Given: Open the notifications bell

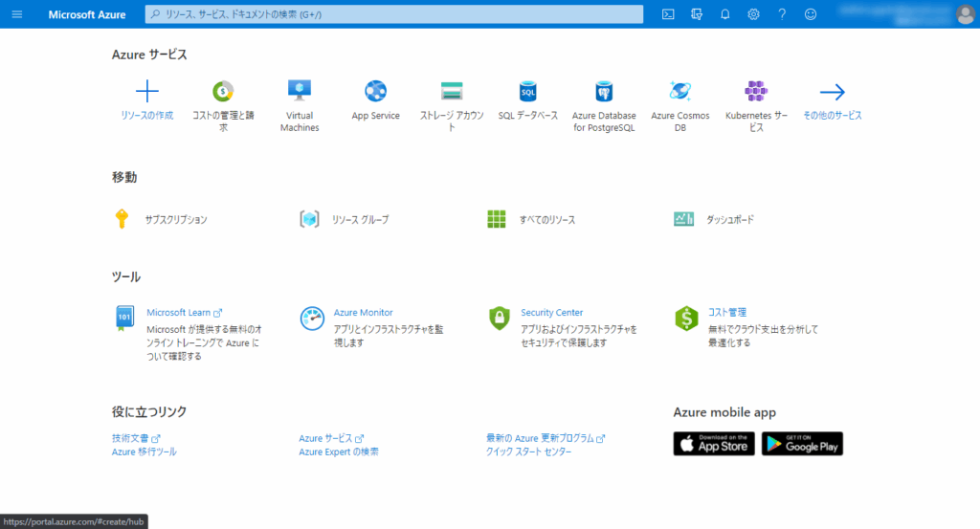Looking at the screenshot, I should pyautogui.click(x=725, y=14).
